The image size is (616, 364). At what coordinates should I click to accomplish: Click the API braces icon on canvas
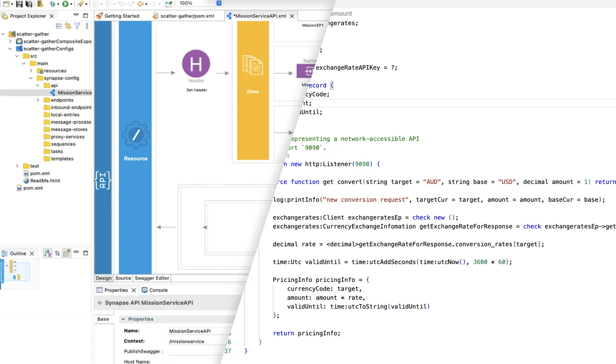click(103, 180)
